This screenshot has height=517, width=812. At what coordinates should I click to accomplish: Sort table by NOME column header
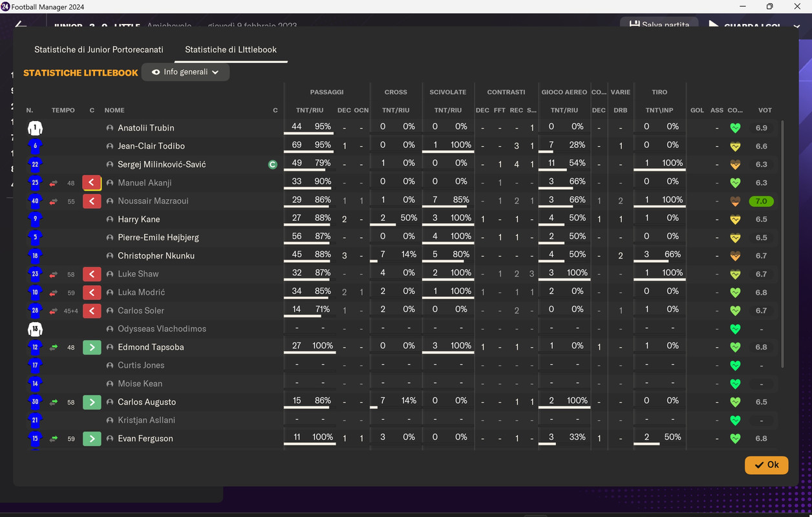pyautogui.click(x=114, y=111)
